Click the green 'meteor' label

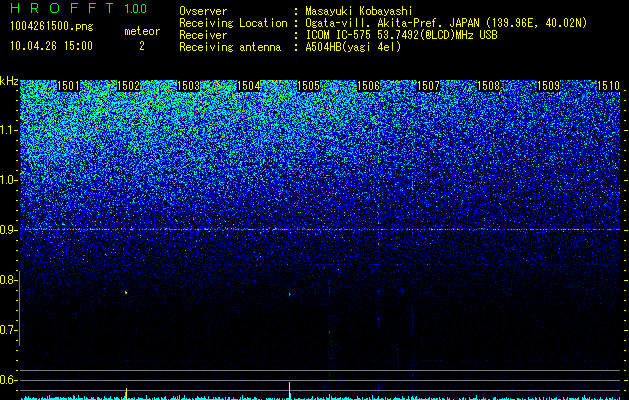tap(142, 31)
